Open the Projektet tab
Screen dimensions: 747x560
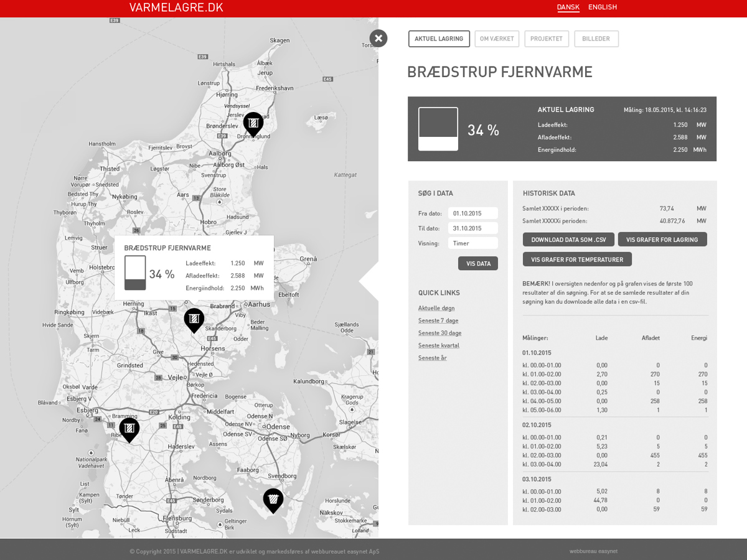coord(547,39)
